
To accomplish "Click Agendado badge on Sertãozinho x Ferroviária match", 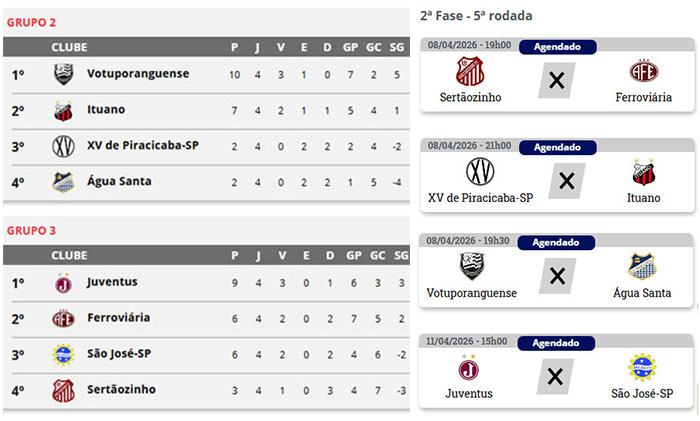I will click(557, 46).
